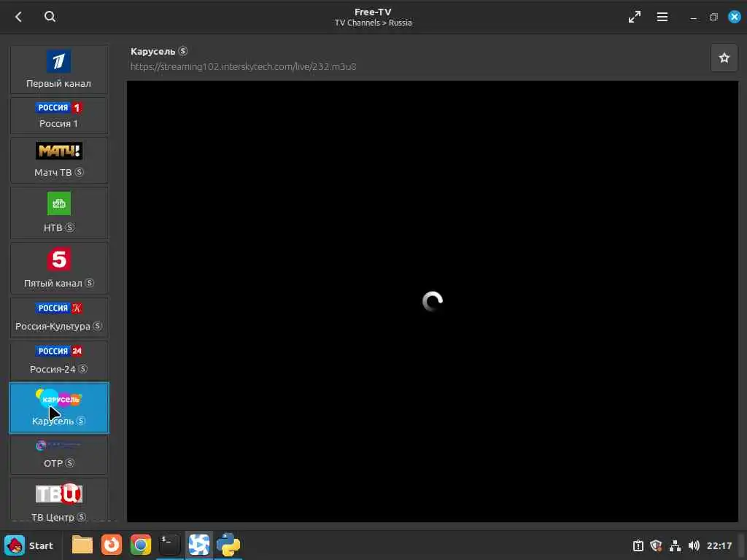Open the ОТР channel
Image resolution: width=747 pixels, height=560 pixels.
(59, 455)
